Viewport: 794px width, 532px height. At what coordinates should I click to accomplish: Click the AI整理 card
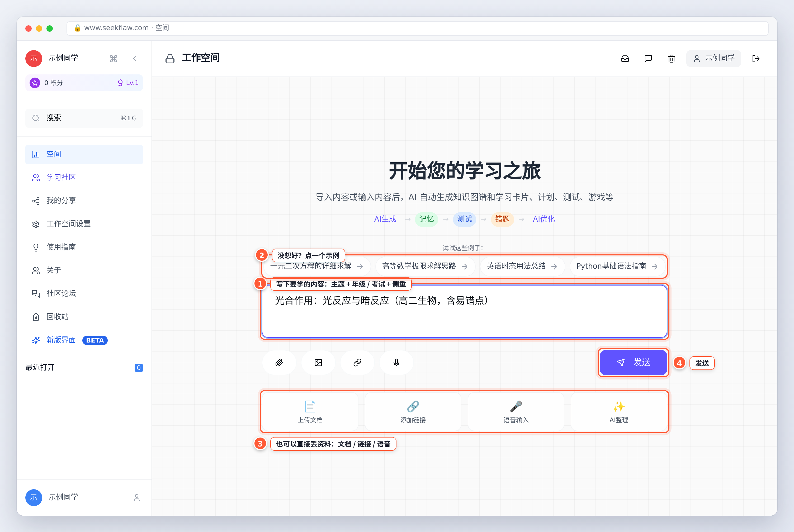(x=619, y=412)
